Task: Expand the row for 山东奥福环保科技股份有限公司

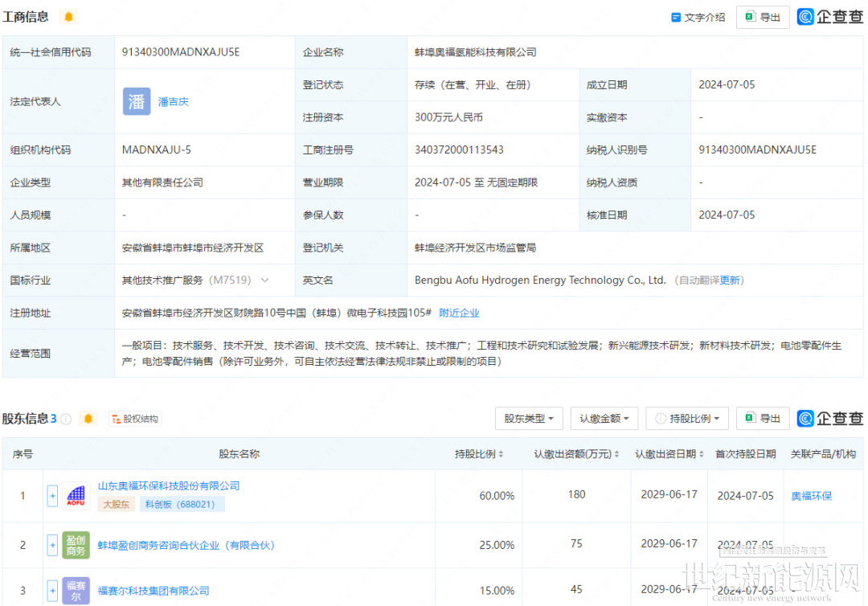Action: coord(53,496)
